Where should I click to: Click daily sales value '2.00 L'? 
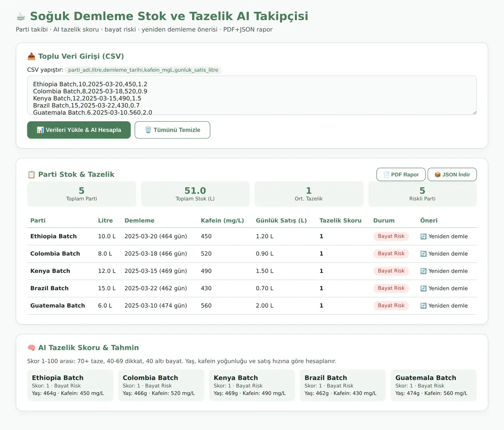[x=265, y=306]
